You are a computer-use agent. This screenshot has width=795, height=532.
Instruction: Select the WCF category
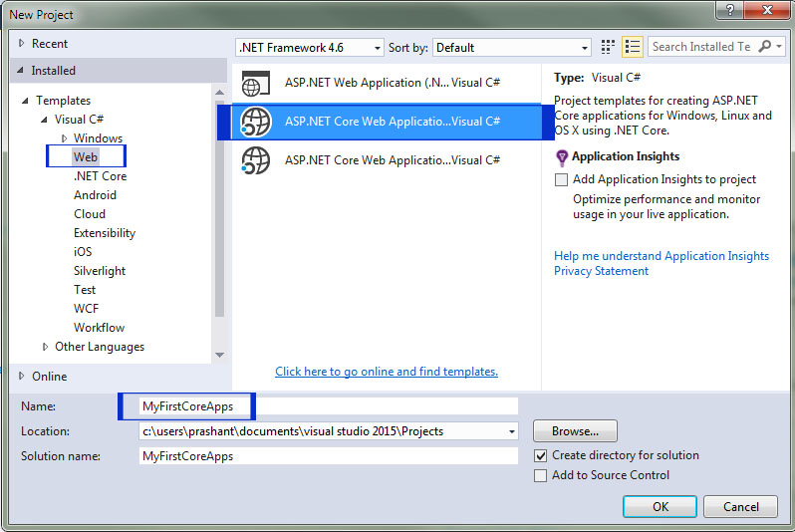(x=86, y=309)
